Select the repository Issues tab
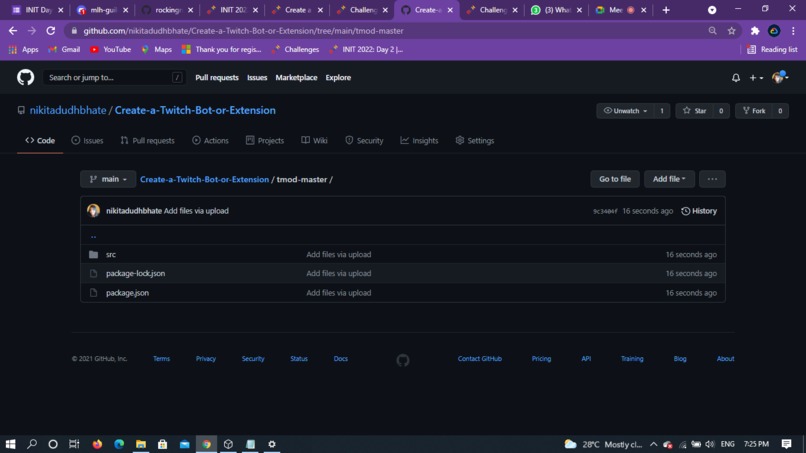Screen dimensions: 806x453 [87, 140]
